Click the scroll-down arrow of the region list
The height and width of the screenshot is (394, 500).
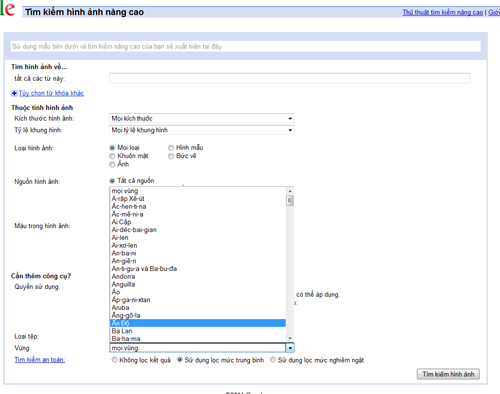click(x=290, y=338)
